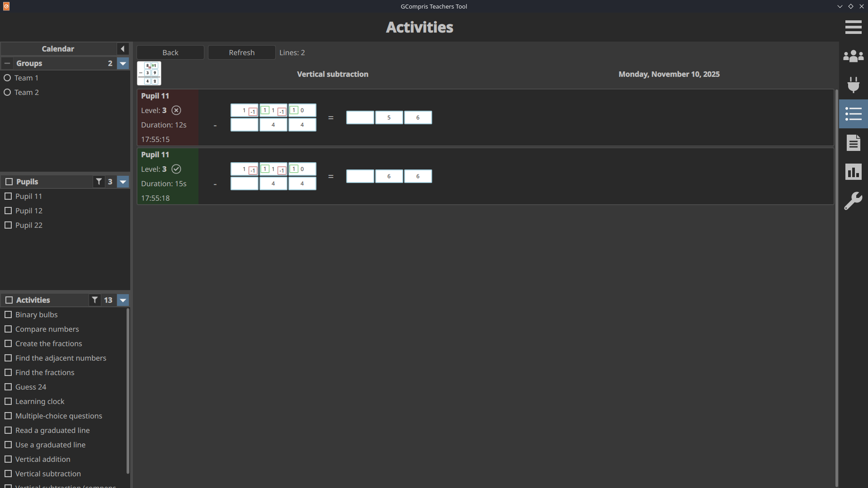Open the connection plug view

(853, 85)
